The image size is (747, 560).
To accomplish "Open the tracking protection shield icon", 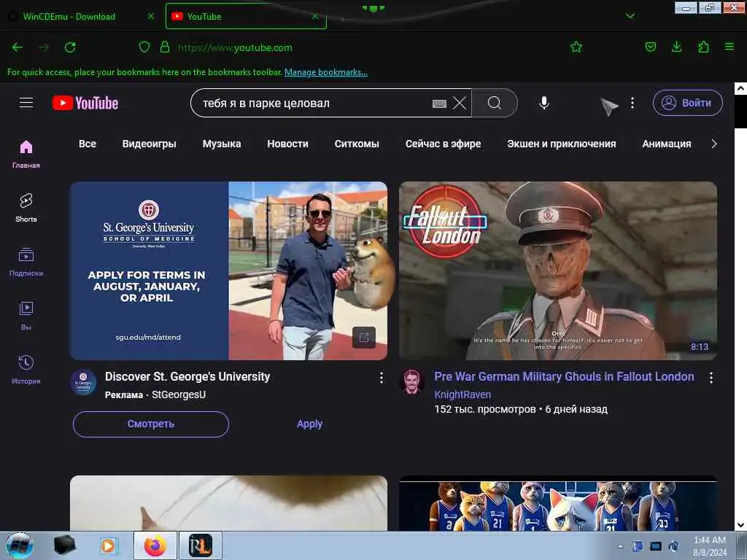I will [x=144, y=47].
